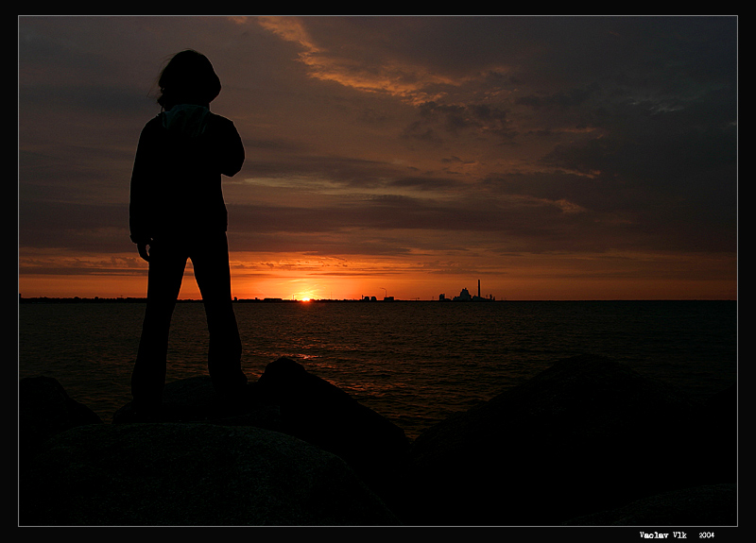This screenshot has height=543, width=756.
Task: Click the person's hanging left hand
Action: point(144,251)
